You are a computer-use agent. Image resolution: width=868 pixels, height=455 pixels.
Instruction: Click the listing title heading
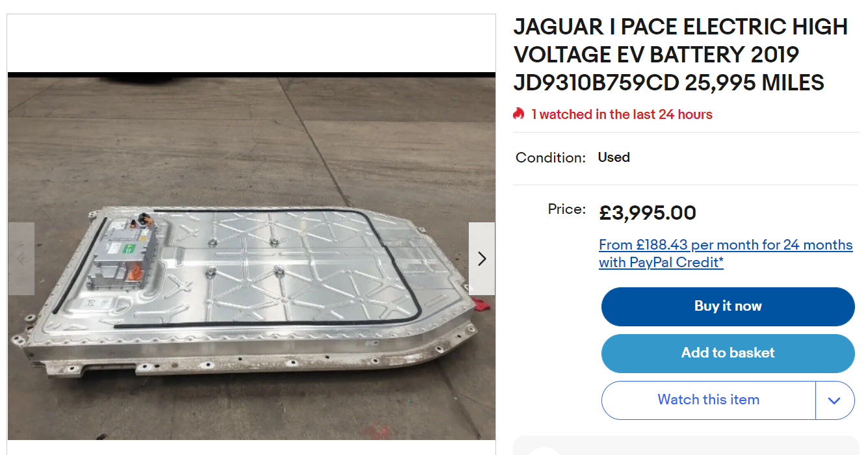coord(680,55)
